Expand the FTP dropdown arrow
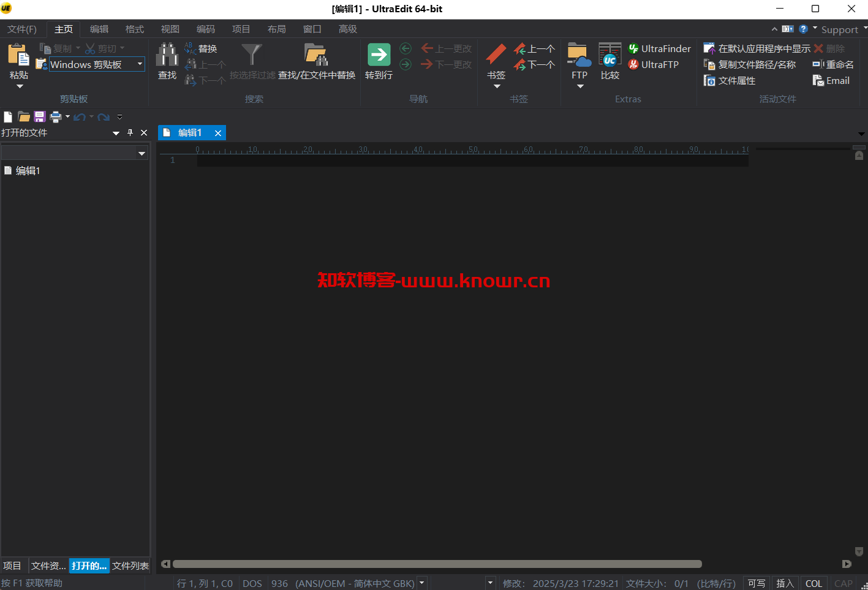 click(x=579, y=86)
